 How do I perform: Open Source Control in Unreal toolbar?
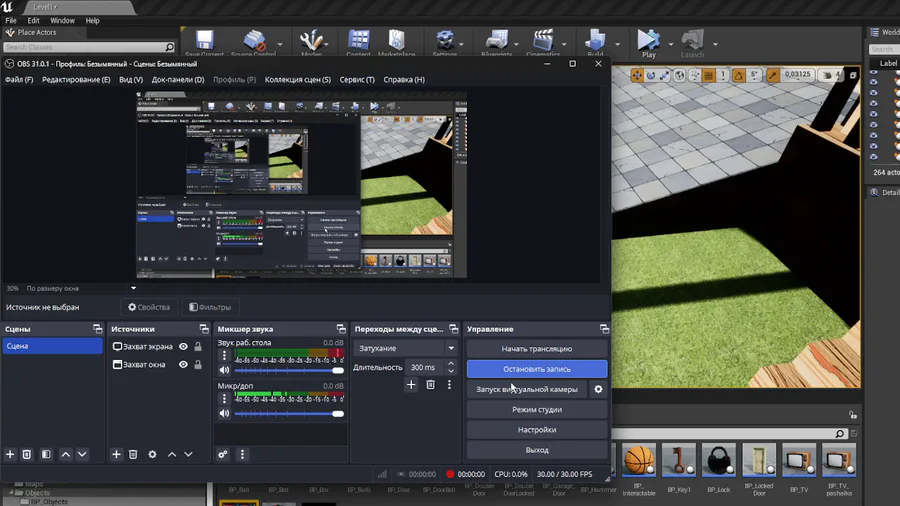coord(253,42)
